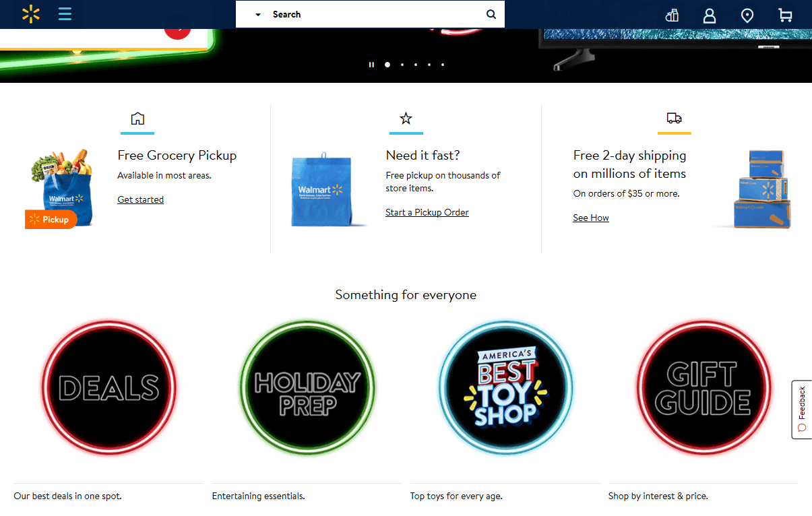Click the store location pin icon
The height and width of the screenshot is (516, 812).
click(747, 15)
